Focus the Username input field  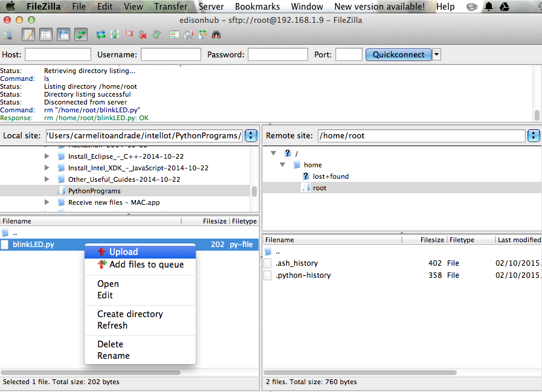click(171, 54)
